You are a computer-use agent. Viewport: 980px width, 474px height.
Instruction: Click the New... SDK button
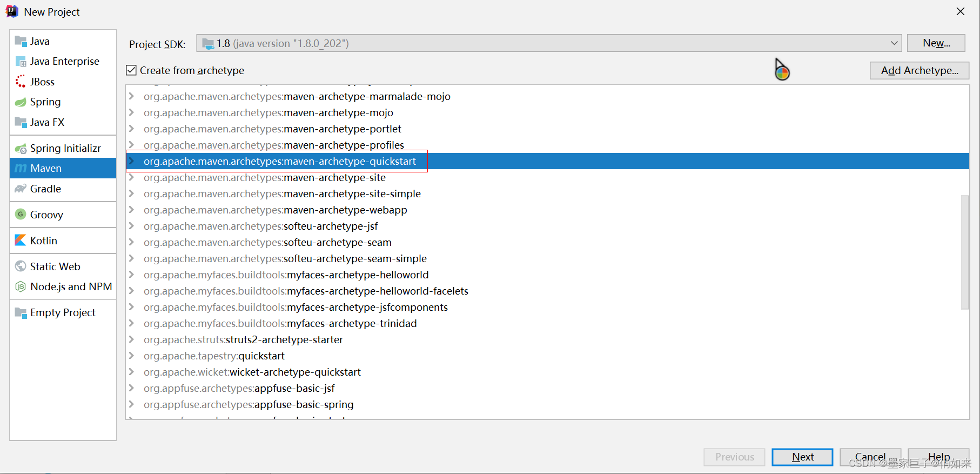(936, 43)
